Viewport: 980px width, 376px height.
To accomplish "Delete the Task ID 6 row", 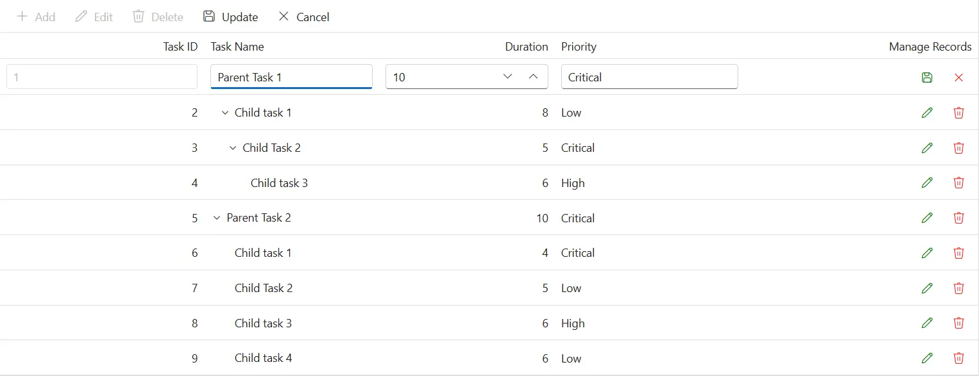I will [959, 253].
